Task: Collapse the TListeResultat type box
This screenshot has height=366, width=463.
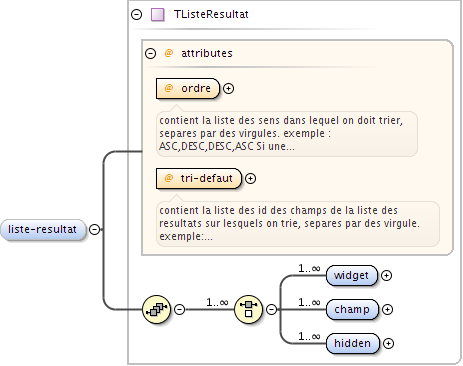Action: [136, 14]
